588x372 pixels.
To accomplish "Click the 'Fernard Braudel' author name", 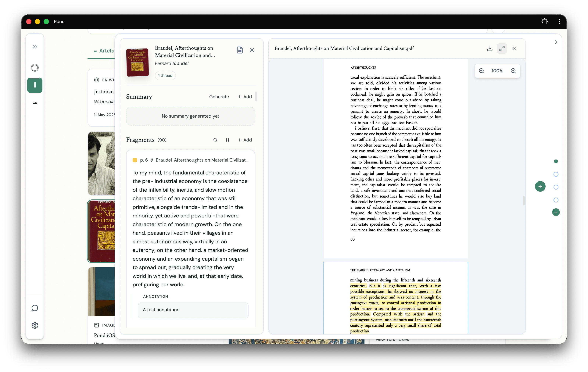I will coord(172,63).
